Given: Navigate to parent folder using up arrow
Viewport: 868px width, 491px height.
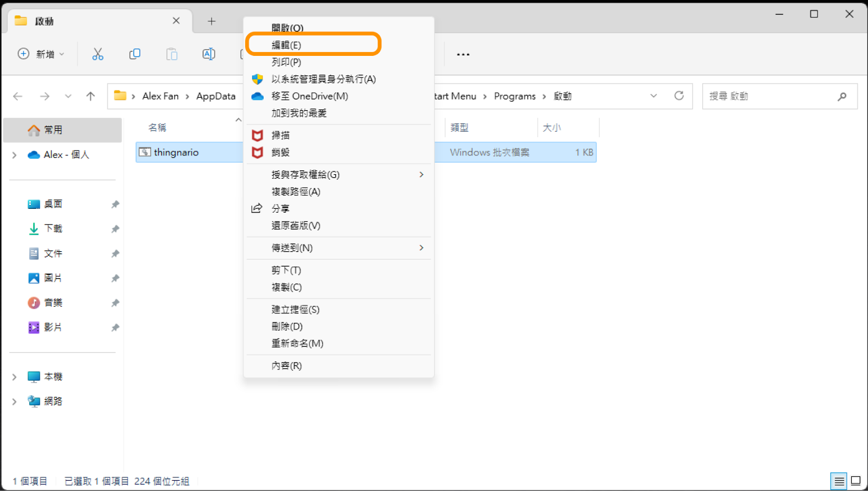Looking at the screenshot, I should pos(90,96).
